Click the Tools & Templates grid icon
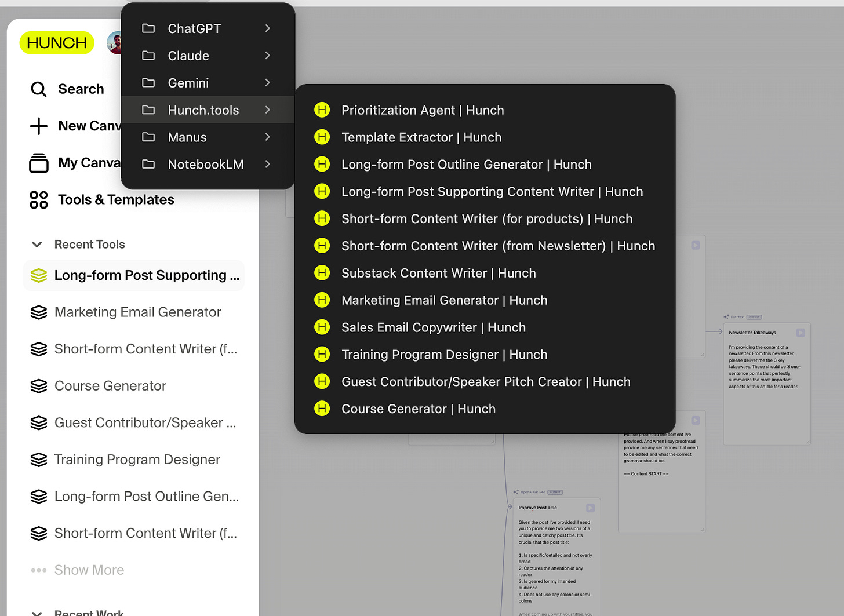The width and height of the screenshot is (844, 616). coord(39,200)
